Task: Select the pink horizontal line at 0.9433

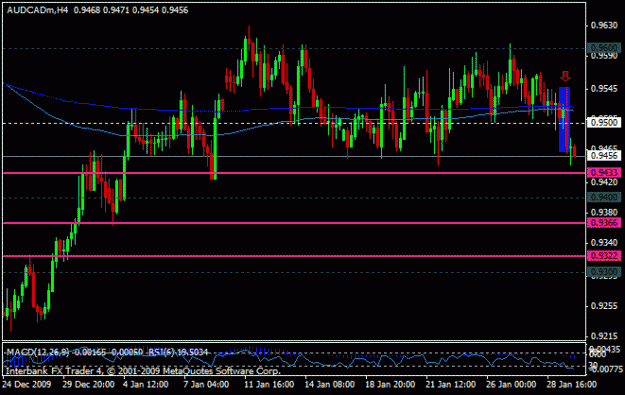Action: pyautogui.click(x=294, y=173)
